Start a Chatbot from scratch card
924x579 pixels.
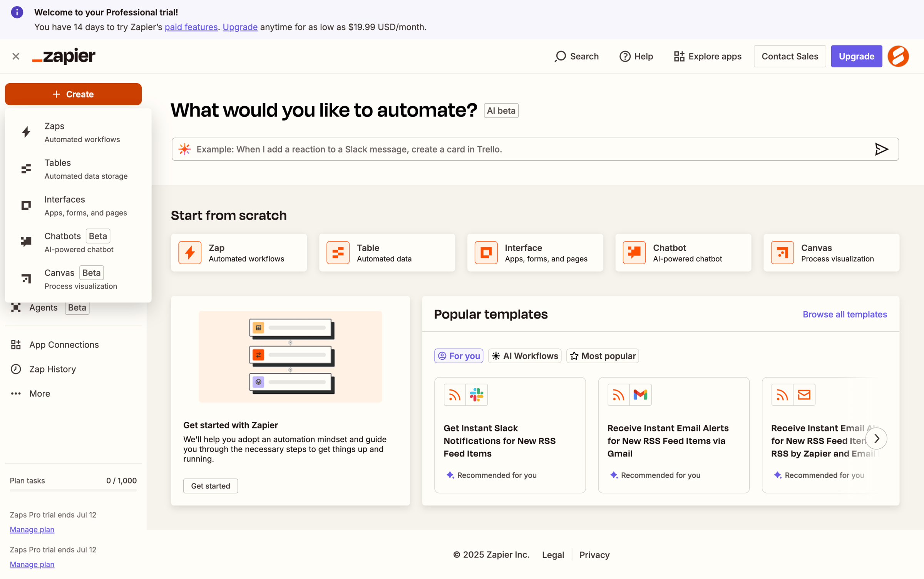click(x=683, y=253)
